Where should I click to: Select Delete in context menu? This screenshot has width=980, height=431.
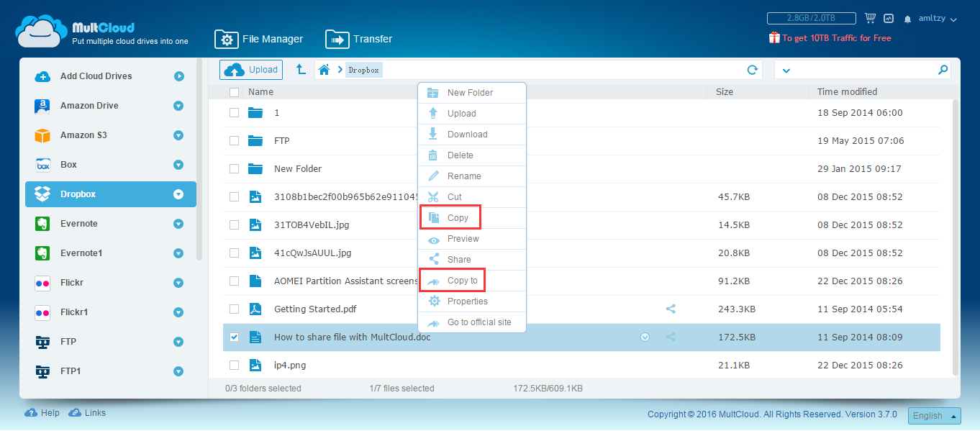point(472,155)
